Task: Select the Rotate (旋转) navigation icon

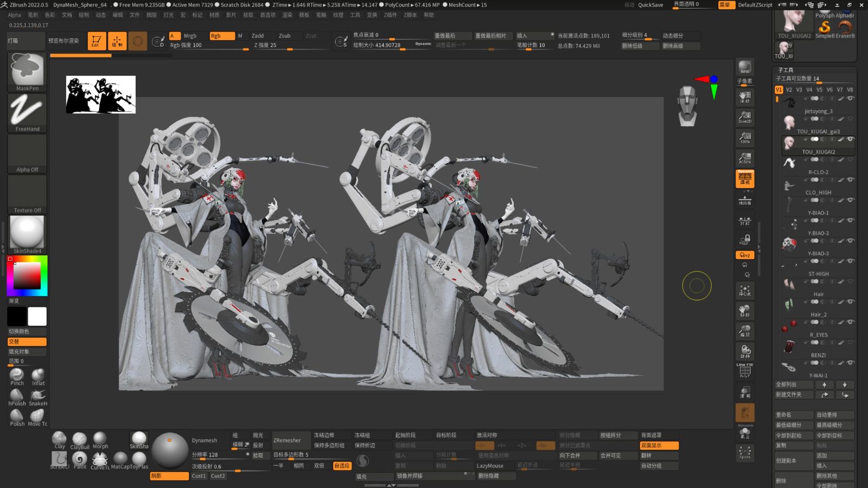Action: click(x=745, y=352)
